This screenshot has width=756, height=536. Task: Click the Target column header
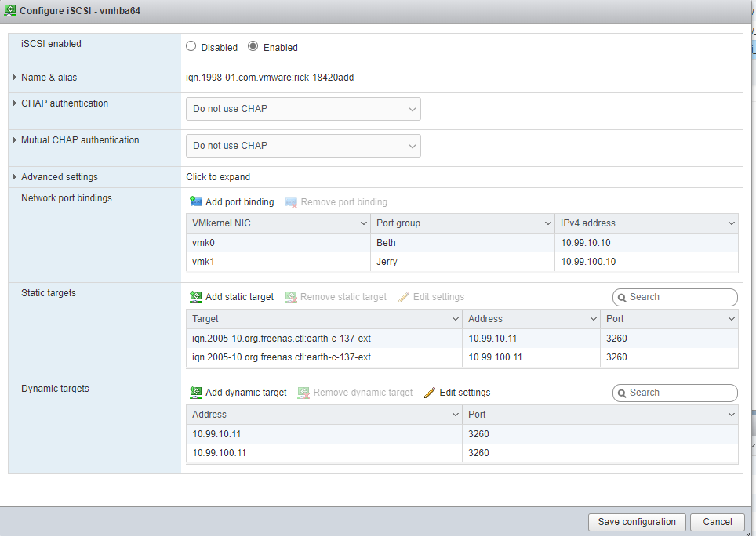[324, 319]
